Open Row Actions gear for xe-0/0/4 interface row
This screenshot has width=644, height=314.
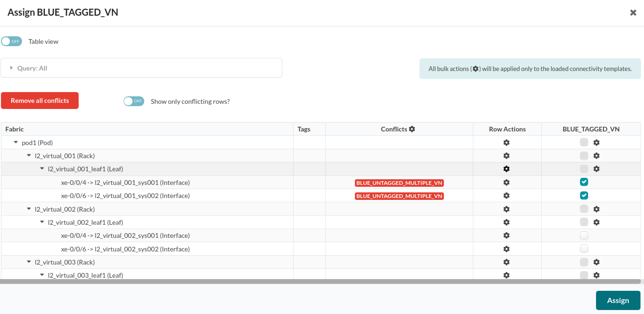[x=507, y=182]
